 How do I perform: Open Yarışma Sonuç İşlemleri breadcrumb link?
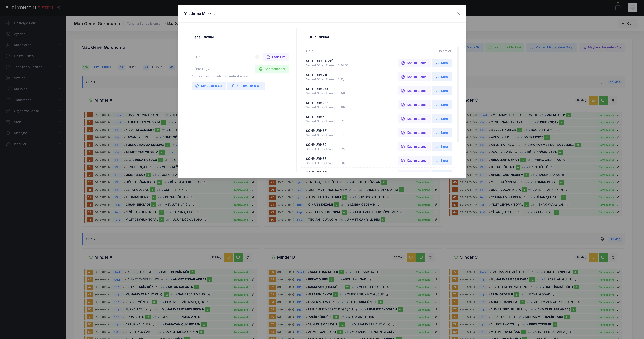click(x=144, y=23)
